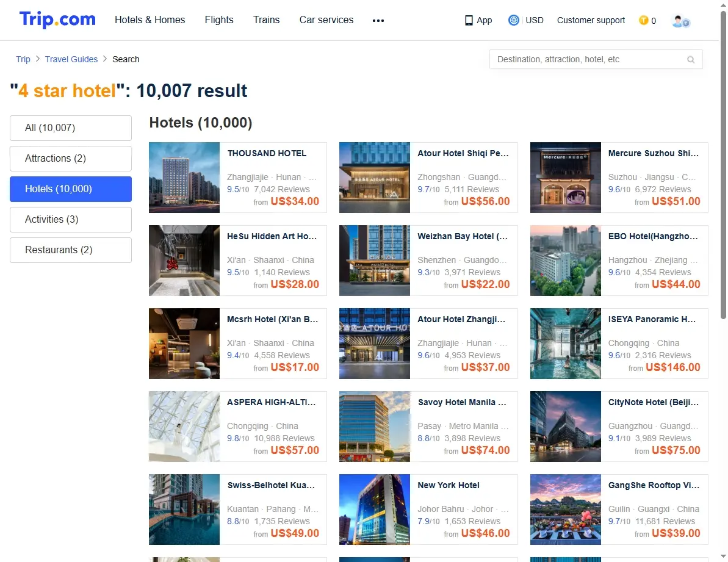Open Customer support
The height and width of the screenshot is (562, 728).
point(591,20)
